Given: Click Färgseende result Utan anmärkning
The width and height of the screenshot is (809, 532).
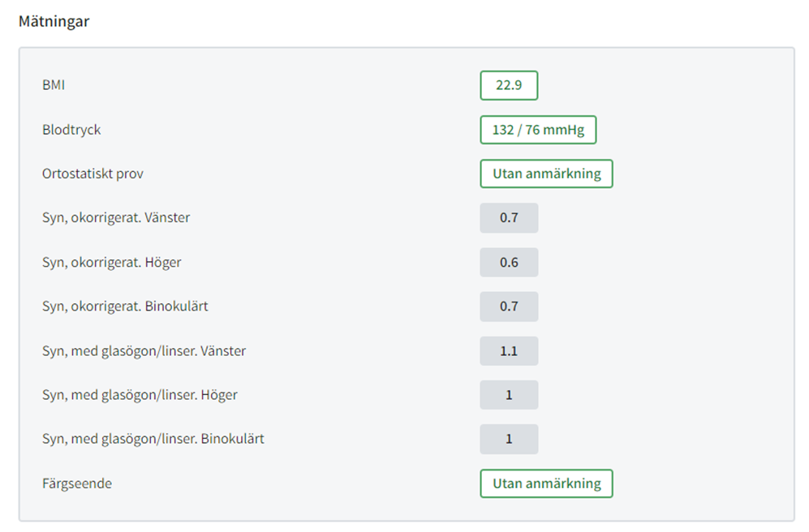Looking at the screenshot, I should point(546,483).
